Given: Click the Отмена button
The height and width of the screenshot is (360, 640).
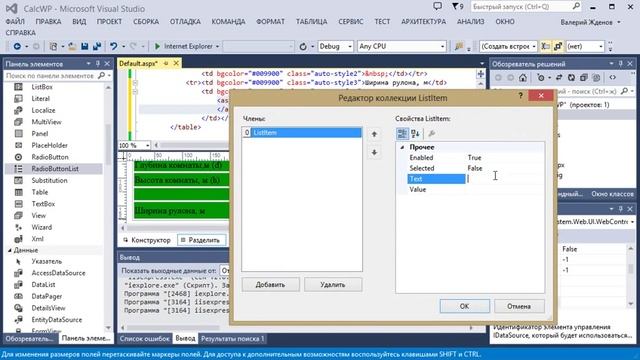Looking at the screenshot, I should point(519,306).
